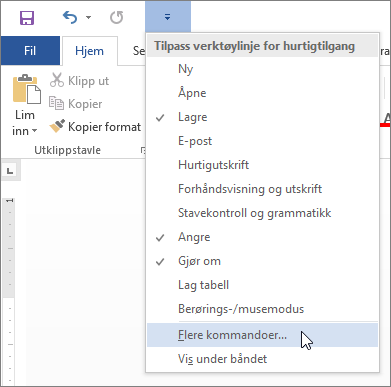Enable Stavekontroll og grammatikk option
Viewport: 391px width, 387px height.
pyautogui.click(x=262, y=213)
